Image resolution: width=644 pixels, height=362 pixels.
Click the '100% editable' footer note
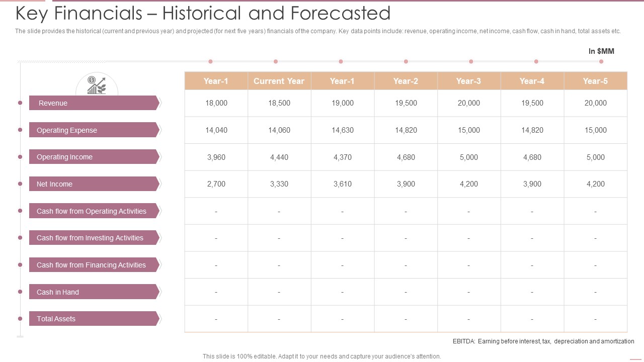(322, 356)
